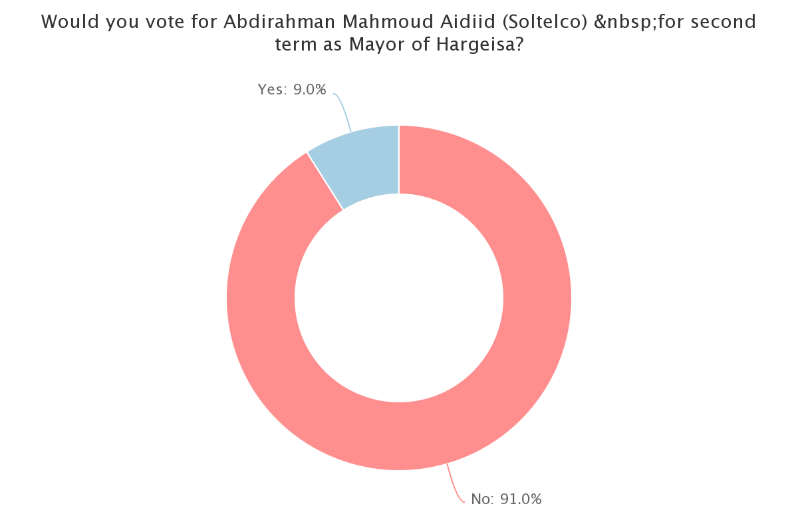The image size is (798, 532).
Task: Click the "&nbsp;for" text in title
Action: click(640, 22)
